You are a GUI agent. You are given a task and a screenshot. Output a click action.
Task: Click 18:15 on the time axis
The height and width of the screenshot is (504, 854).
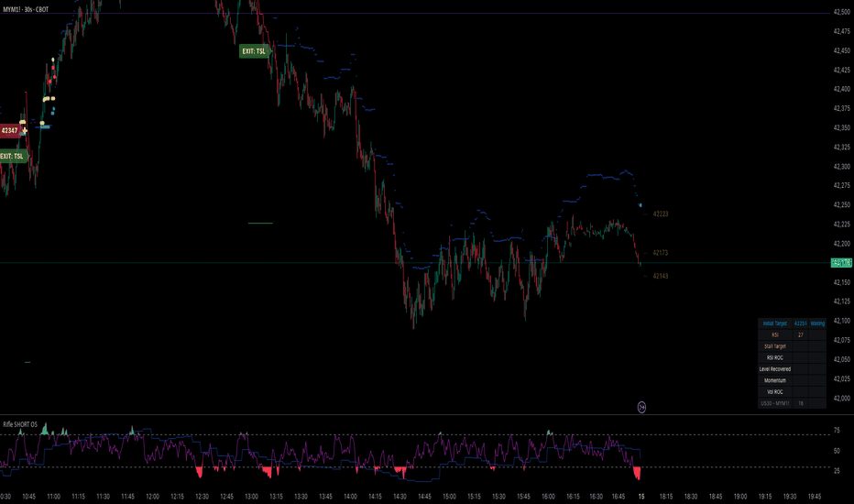[x=666, y=497]
